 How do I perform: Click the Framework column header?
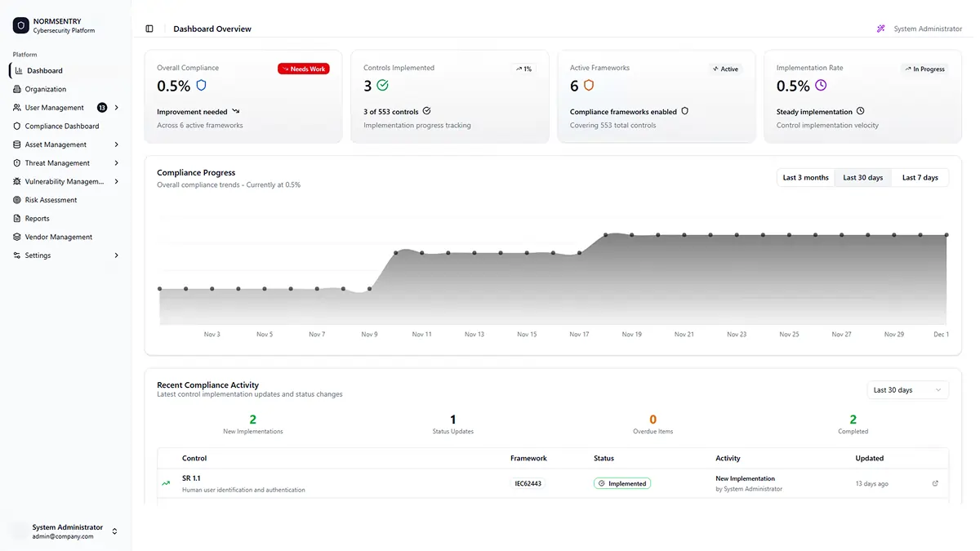click(x=528, y=459)
